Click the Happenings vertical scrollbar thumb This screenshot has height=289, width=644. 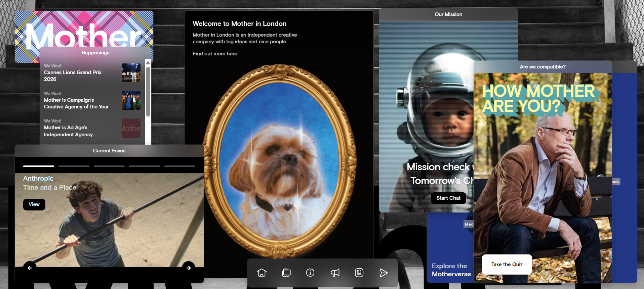148,91
